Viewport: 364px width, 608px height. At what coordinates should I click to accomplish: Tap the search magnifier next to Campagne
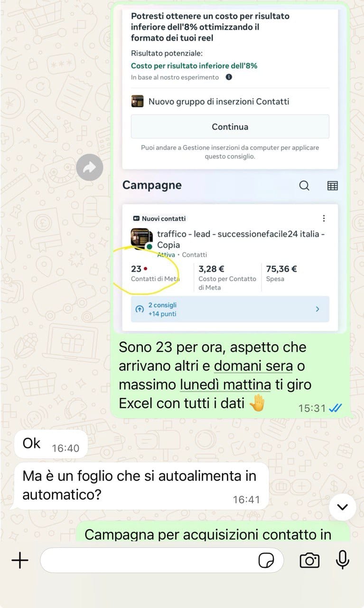[x=304, y=186]
